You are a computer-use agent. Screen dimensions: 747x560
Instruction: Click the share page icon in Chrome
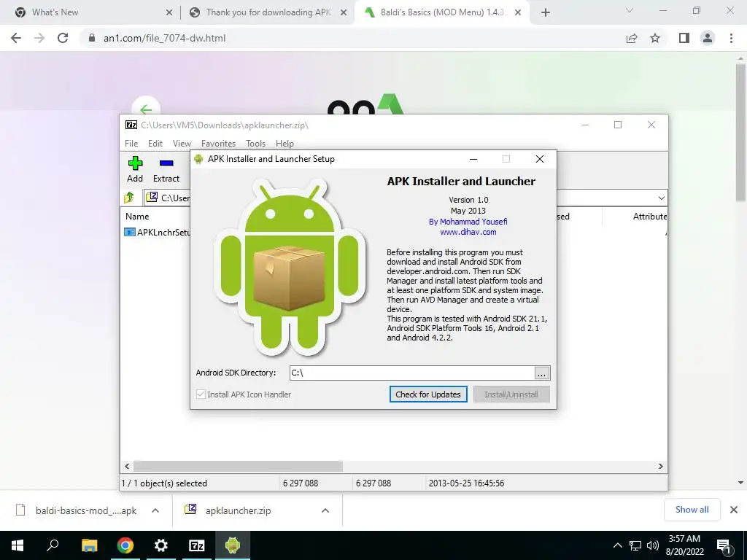[x=631, y=38]
